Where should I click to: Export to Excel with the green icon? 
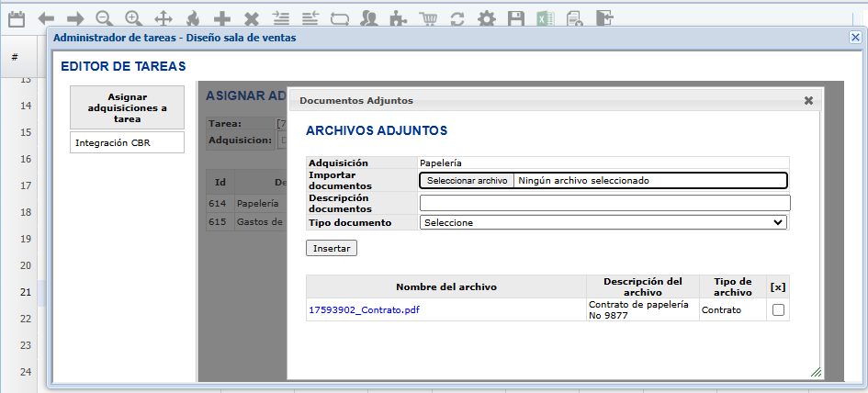tap(546, 19)
